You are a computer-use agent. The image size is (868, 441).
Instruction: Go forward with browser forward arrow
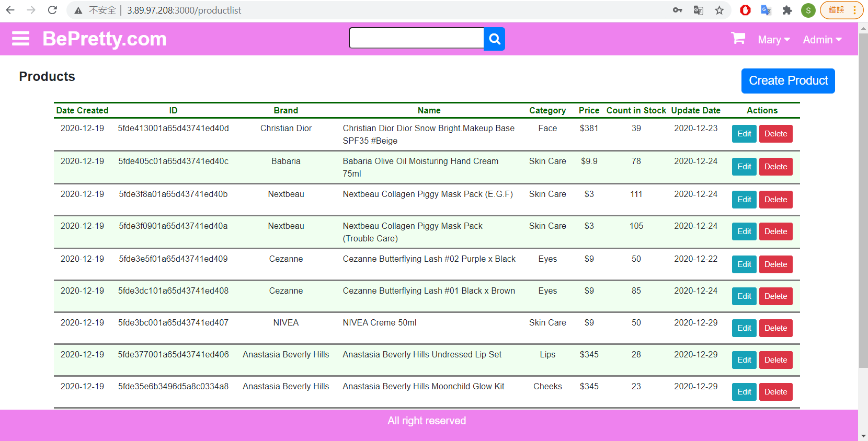point(31,10)
